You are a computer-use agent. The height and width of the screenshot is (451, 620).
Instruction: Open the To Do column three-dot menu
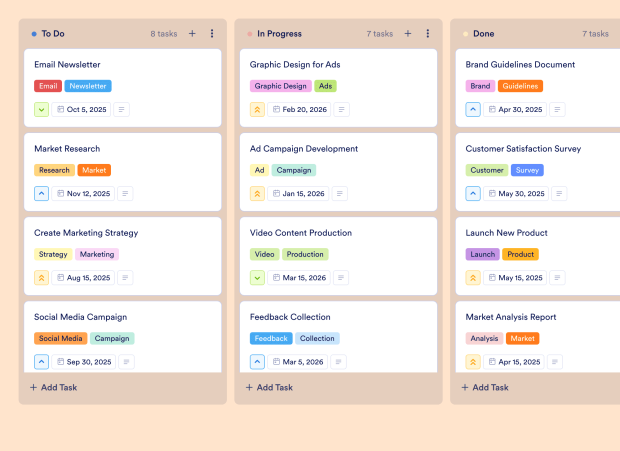(x=212, y=34)
